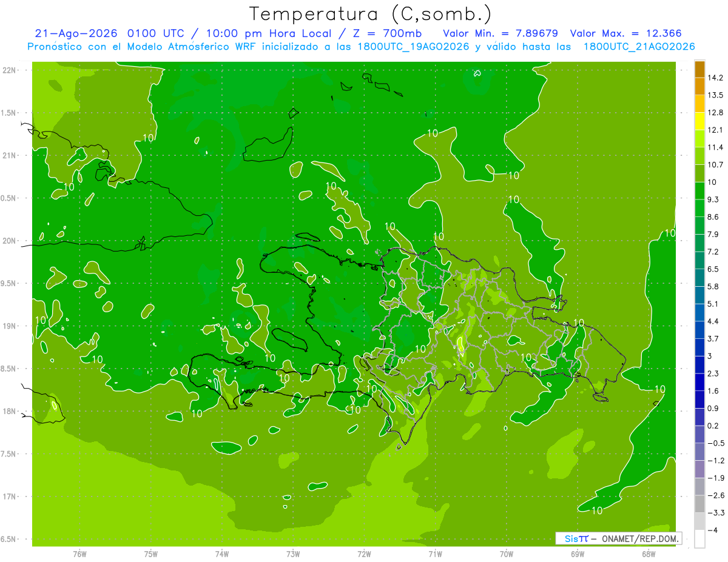Click the '11.4' value on color scale
This screenshot has height=562, width=728.
click(715, 147)
